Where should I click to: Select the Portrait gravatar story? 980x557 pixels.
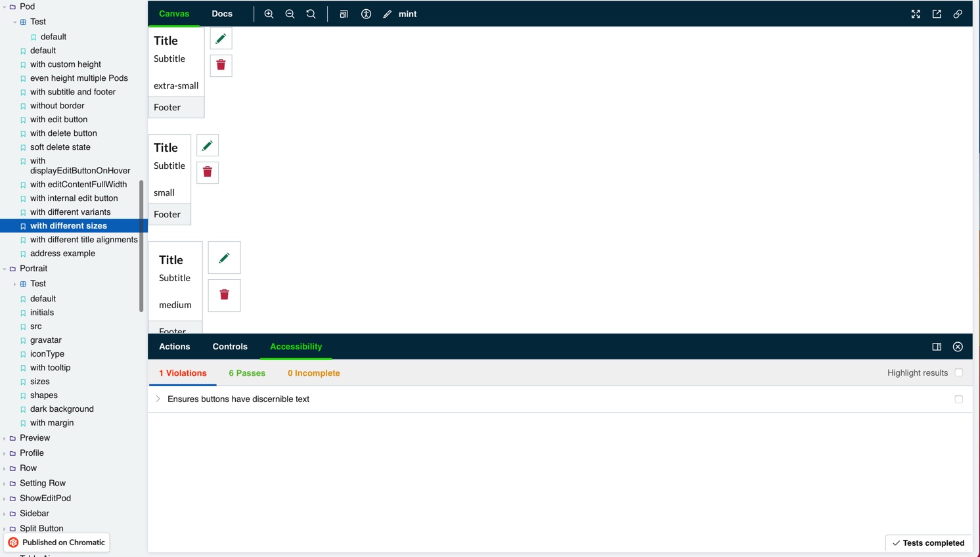click(46, 340)
